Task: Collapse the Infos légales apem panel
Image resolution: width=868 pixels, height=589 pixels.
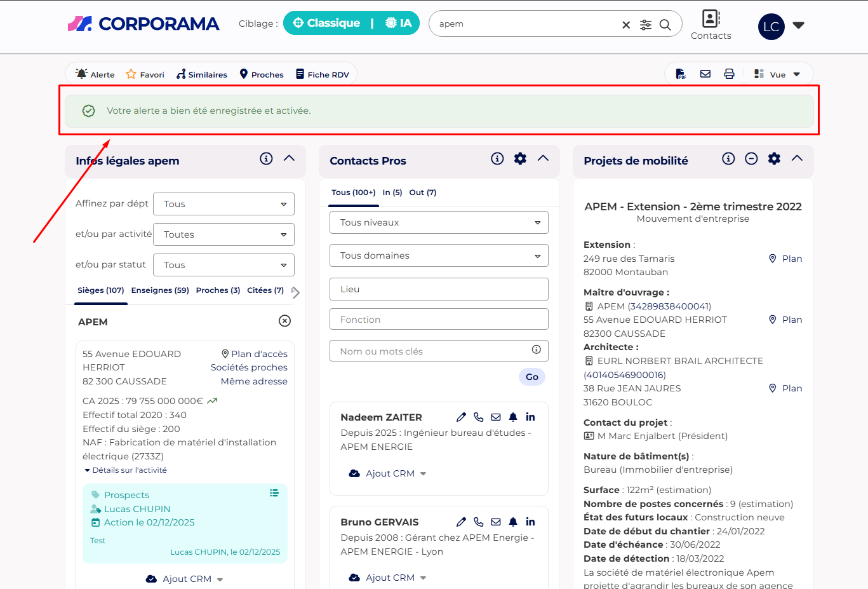Action: click(289, 158)
